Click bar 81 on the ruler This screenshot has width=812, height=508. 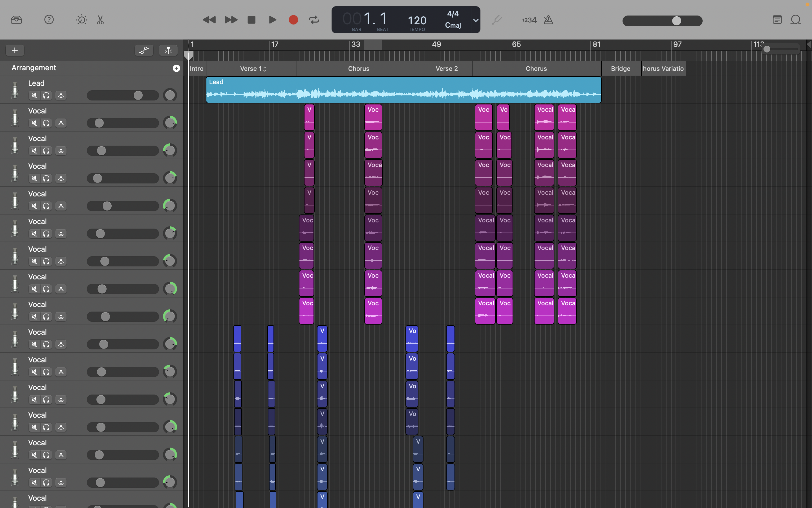[596, 44]
